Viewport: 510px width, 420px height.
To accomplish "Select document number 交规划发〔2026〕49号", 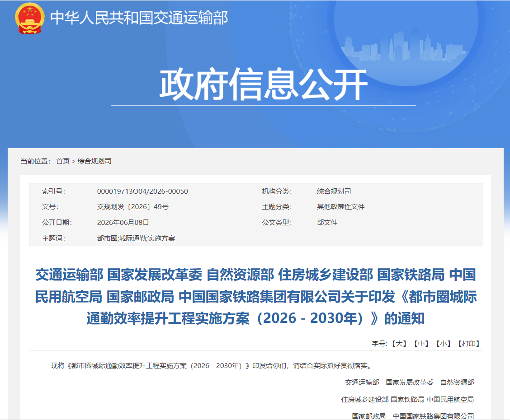I will click(133, 207).
